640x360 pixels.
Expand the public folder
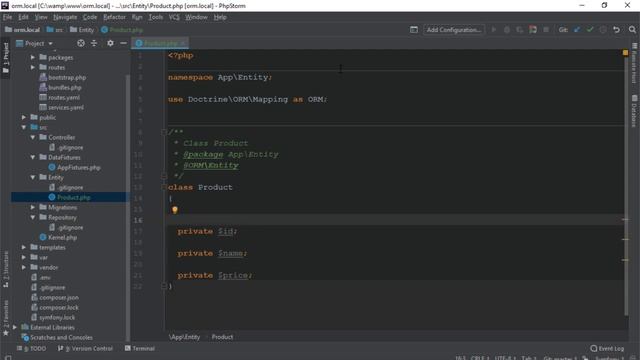pyautogui.click(x=24, y=117)
